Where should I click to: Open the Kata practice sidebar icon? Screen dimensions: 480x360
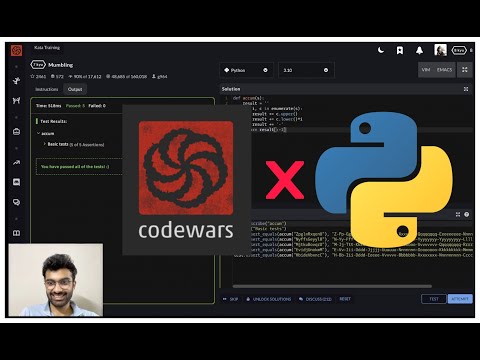[x=16, y=81]
